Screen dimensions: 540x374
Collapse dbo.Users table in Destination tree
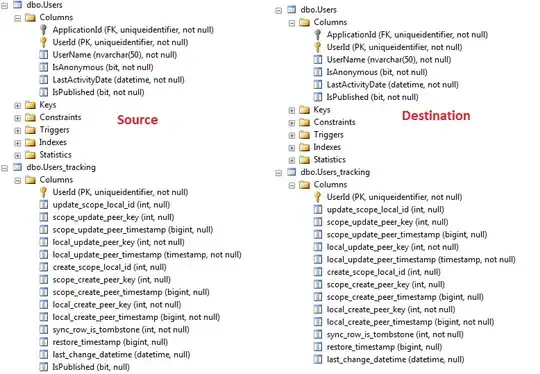click(x=279, y=10)
